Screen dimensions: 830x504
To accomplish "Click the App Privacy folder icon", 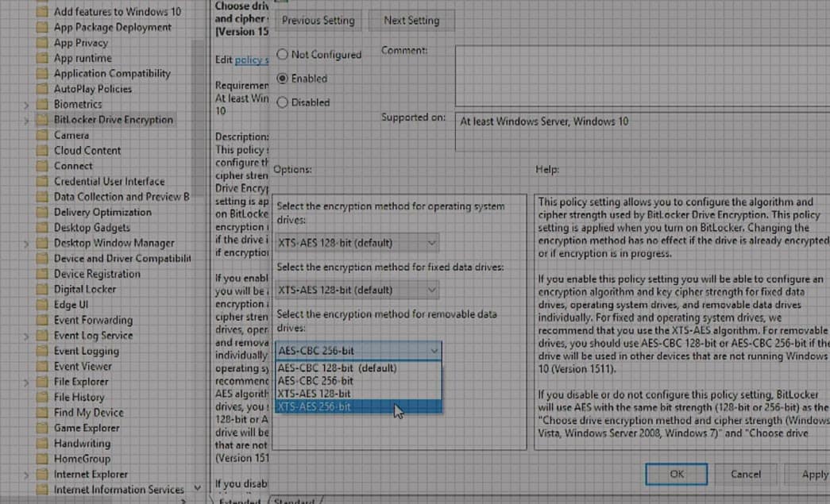I will [42, 42].
